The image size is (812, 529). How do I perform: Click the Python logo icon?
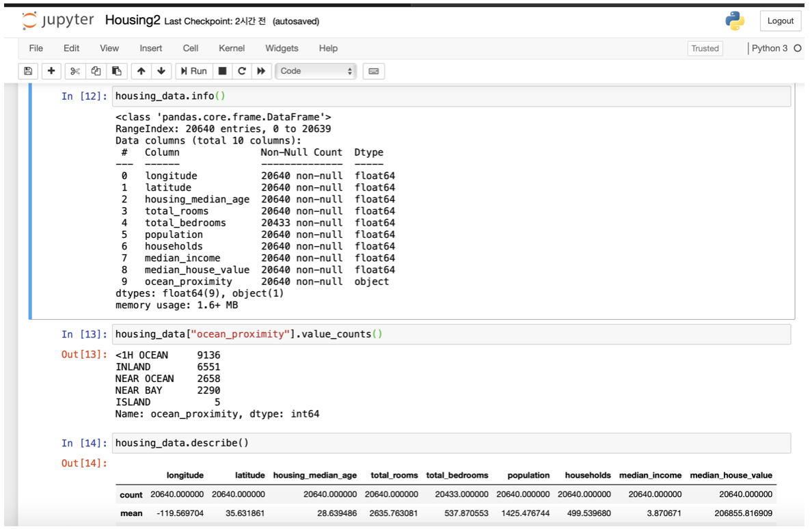(x=734, y=21)
